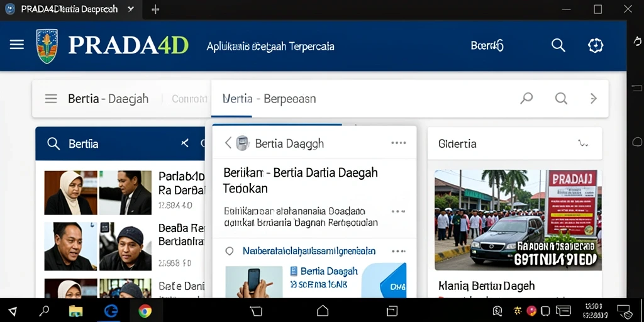Click the Android recent apps button
Viewport: 644px width, 322px height.
coord(392,311)
